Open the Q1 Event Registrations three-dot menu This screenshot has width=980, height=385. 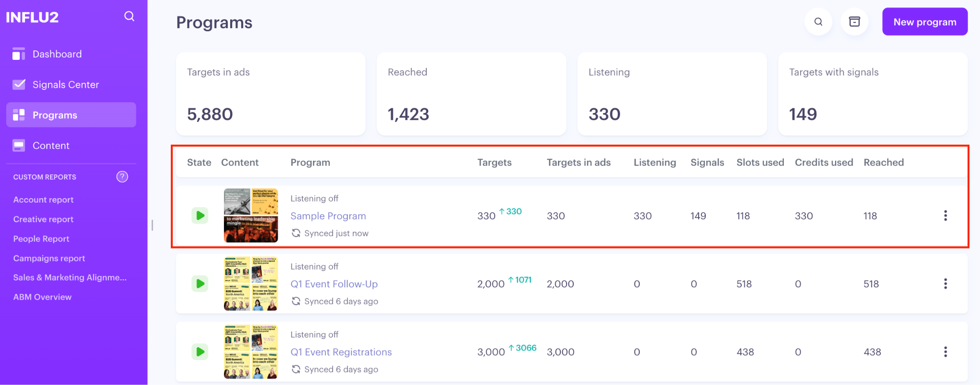coord(945,352)
